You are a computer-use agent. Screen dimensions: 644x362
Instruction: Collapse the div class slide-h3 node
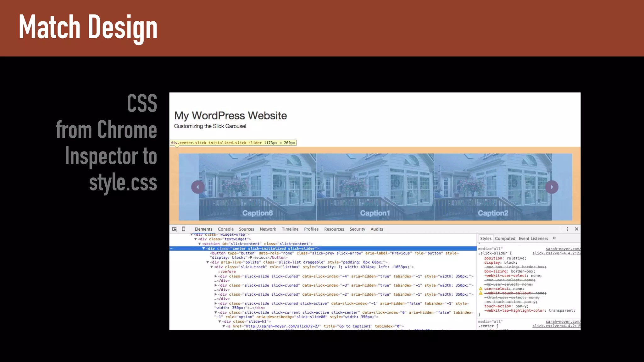(220, 322)
